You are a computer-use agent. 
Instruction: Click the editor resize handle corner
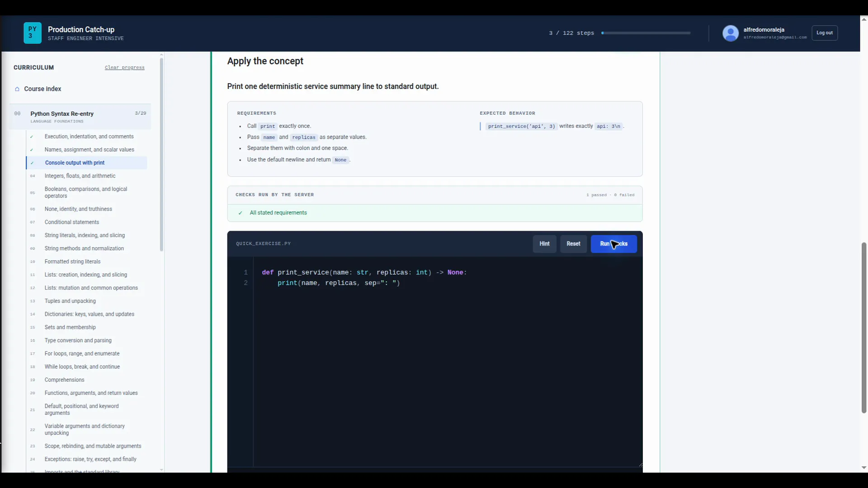(640, 464)
